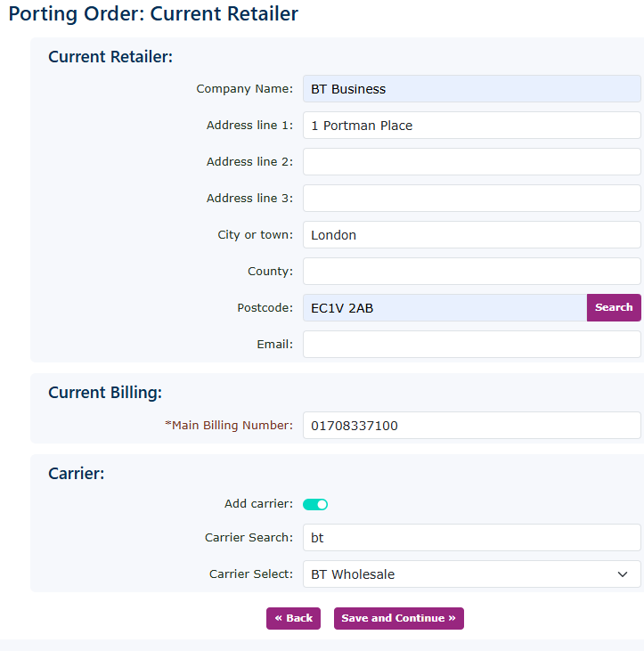Click the Search button beside the postcode
The height and width of the screenshot is (651, 644).
[614, 307]
